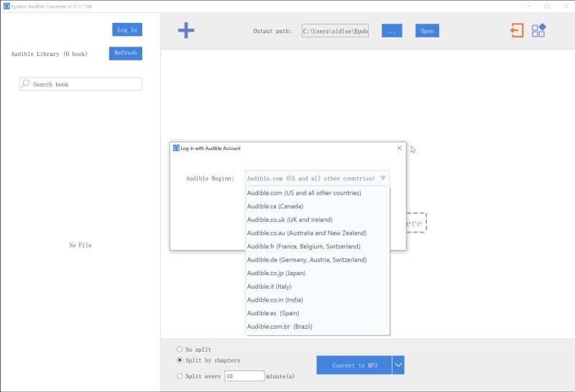Screen dimensions: 575x392
Task: Click the orange logout arrow icon
Action: pyautogui.click(x=517, y=30)
